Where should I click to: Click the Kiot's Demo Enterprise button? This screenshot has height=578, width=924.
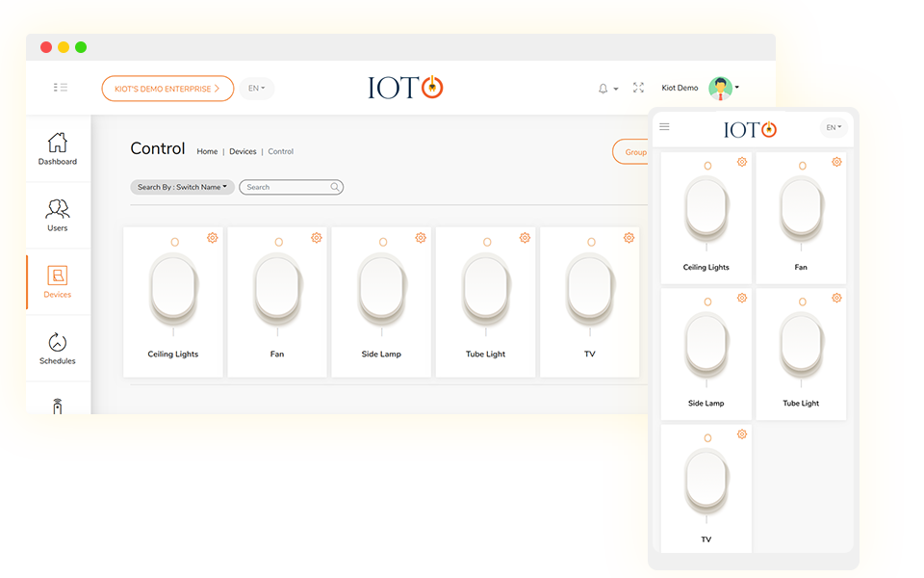tap(167, 89)
